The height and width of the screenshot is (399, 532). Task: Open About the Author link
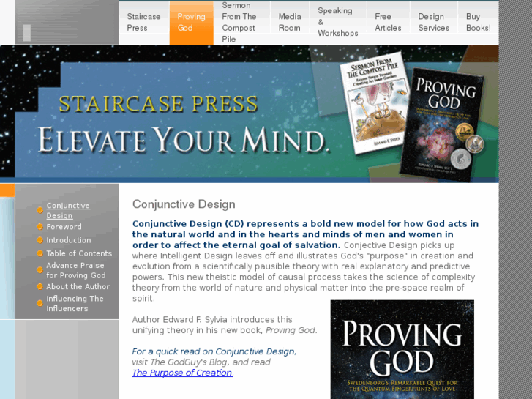[78, 286]
